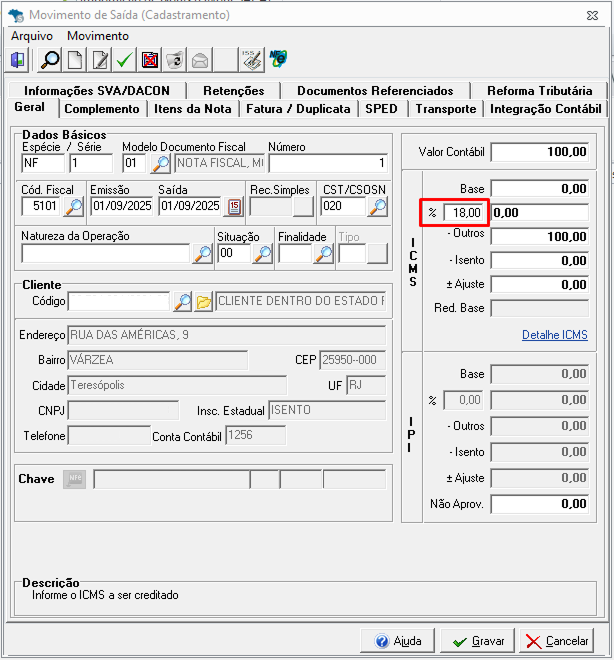Viewport: 614px width, 660px height.
Task: Click the IPI Não Aprov. field
Action: click(540, 504)
